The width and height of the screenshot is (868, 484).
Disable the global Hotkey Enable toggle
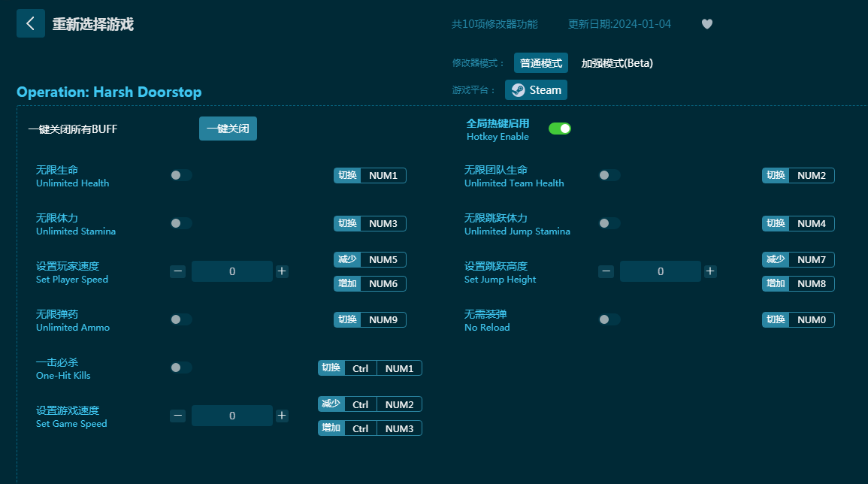[x=559, y=129]
